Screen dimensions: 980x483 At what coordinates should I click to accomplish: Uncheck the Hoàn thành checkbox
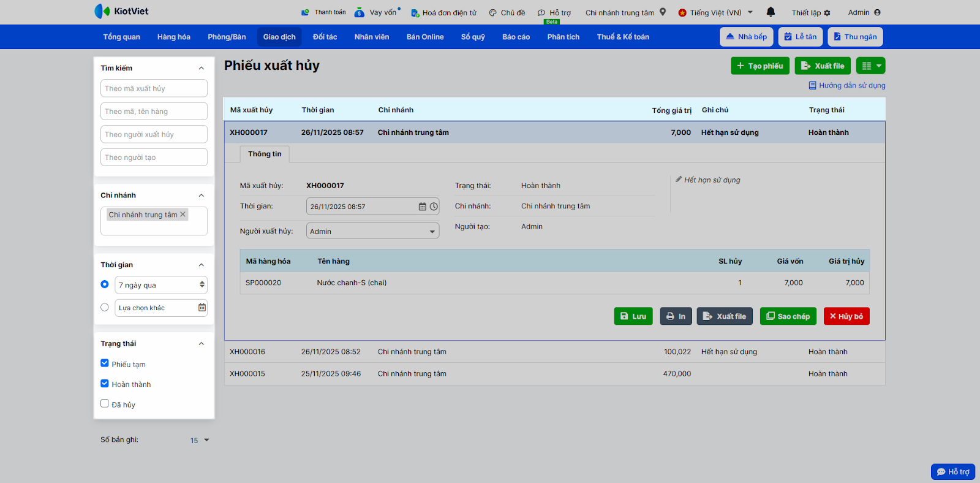click(105, 383)
